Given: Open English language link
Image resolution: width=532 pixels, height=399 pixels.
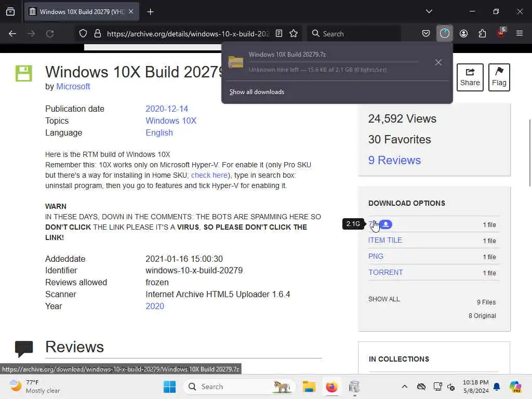Looking at the screenshot, I should click(159, 132).
